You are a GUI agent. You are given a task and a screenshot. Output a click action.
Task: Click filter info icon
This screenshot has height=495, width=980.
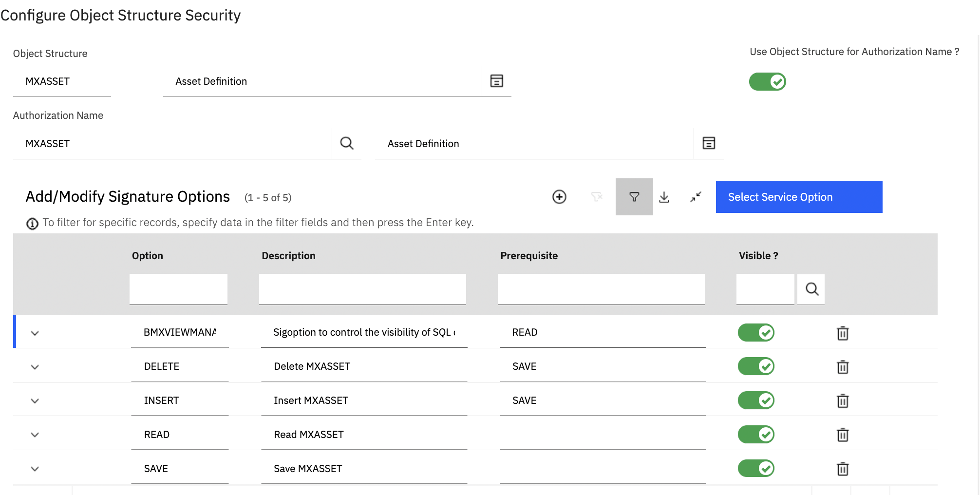point(32,224)
